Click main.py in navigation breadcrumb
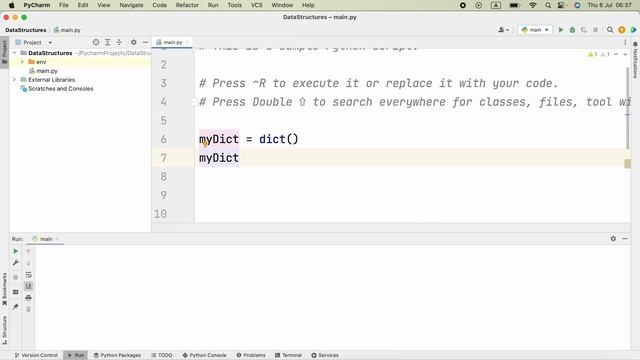Image resolution: width=640 pixels, height=360 pixels. [x=67, y=30]
